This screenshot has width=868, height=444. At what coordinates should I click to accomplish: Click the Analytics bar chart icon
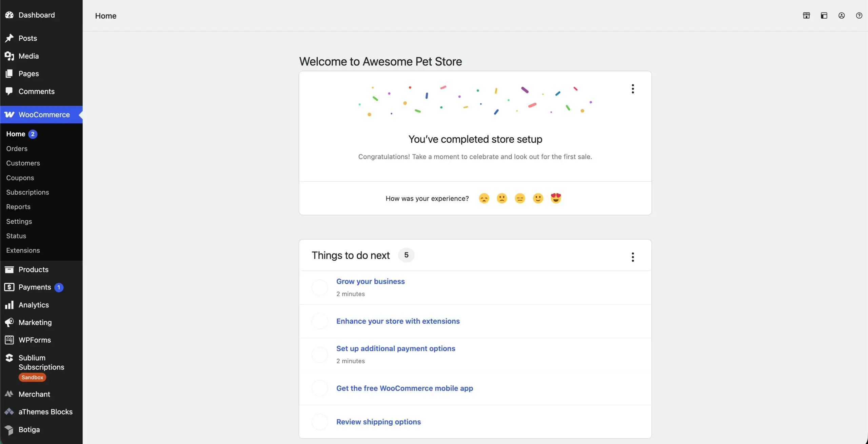9,305
